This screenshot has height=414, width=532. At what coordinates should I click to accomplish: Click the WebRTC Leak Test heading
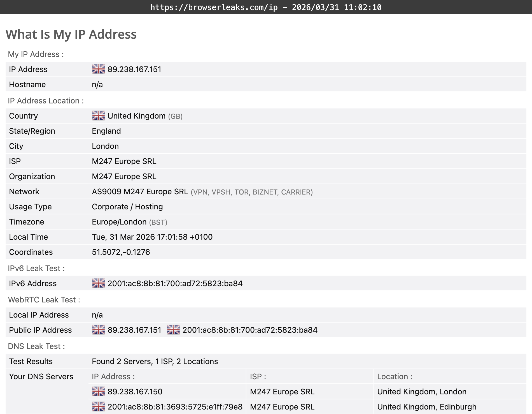click(x=44, y=300)
